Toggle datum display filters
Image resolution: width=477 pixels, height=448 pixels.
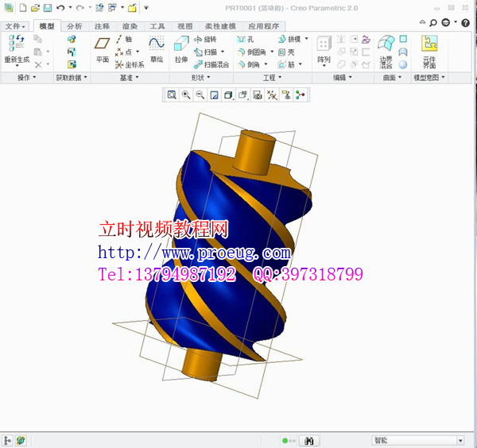pos(272,95)
